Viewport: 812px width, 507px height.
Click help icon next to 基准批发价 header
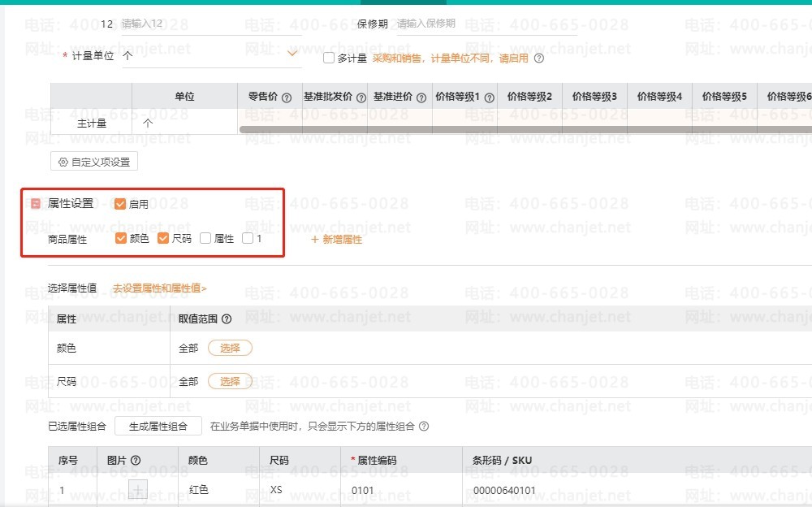tap(361, 97)
